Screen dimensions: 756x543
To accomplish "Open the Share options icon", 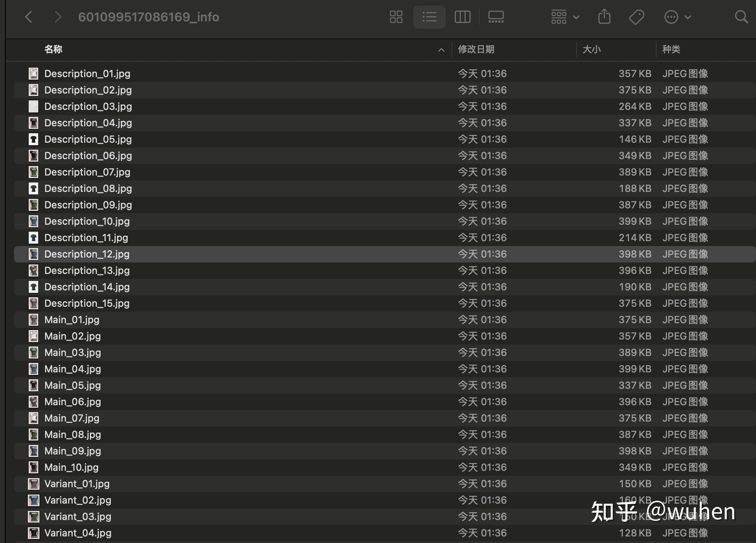I will 604,17.
